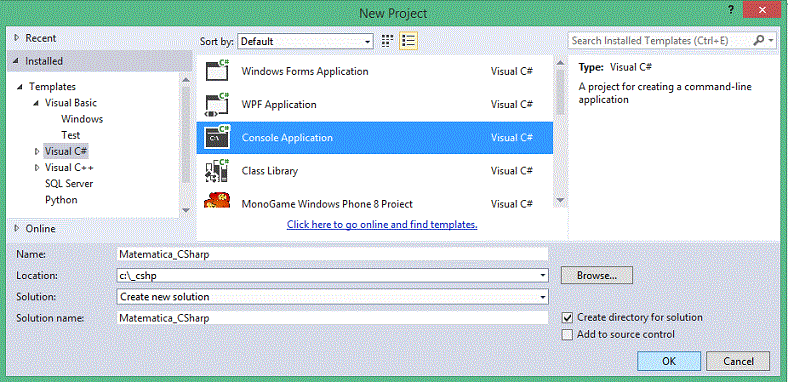788x382 pixels.
Task: Click the Browse... button
Action: tap(597, 275)
